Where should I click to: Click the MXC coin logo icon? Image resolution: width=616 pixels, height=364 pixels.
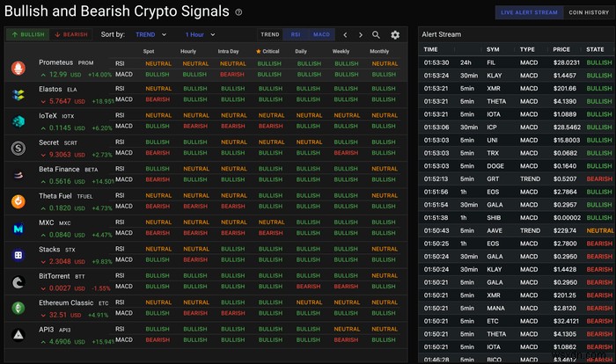pyautogui.click(x=18, y=229)
